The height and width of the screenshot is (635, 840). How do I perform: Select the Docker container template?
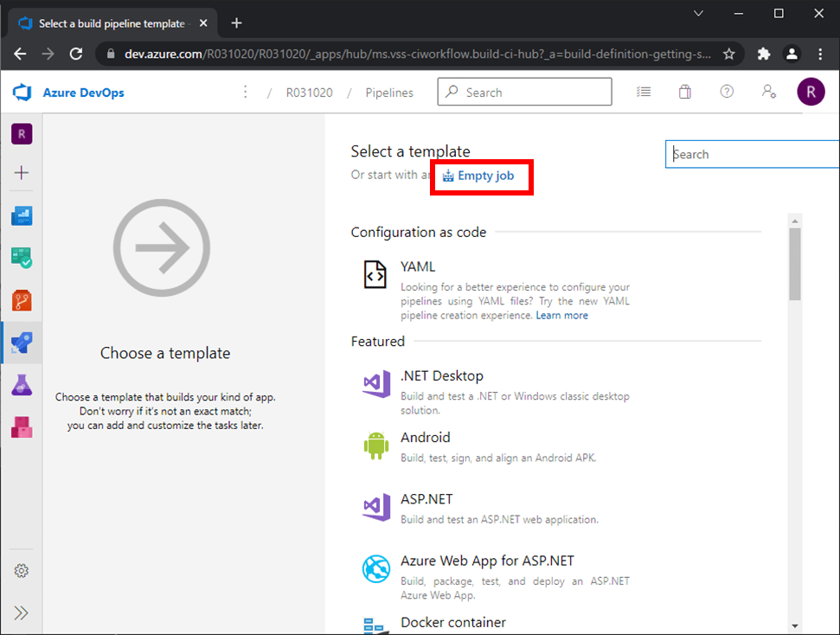452,623
